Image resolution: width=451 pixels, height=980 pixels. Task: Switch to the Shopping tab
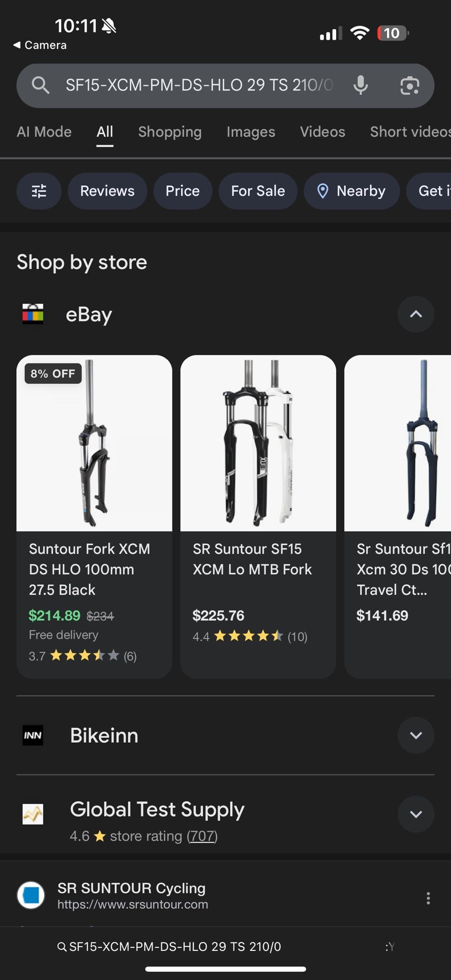[170, 132]
